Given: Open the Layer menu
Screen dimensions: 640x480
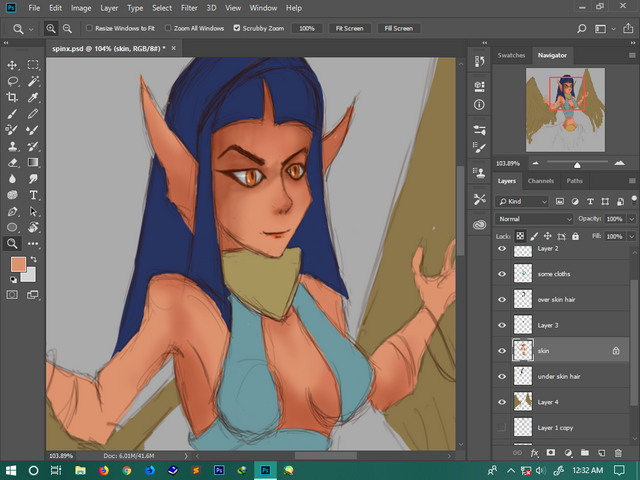Looking at the screenshot, I should [x=109, y=8].
